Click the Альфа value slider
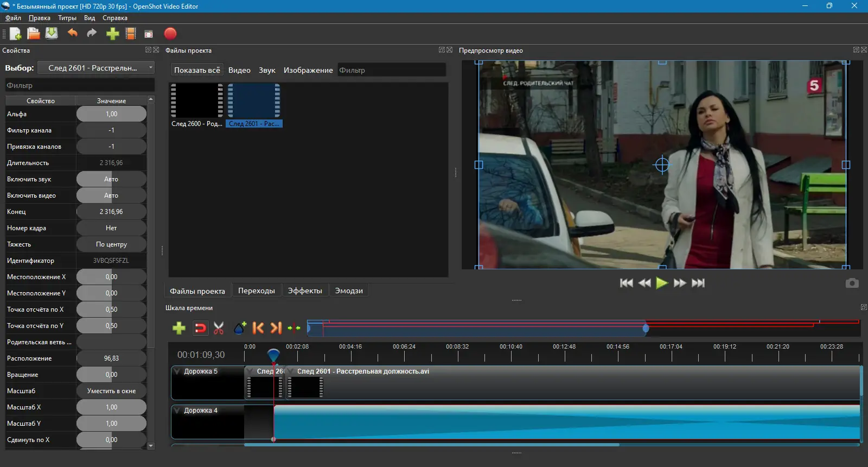The image size is (868, 467). (111, 114)
